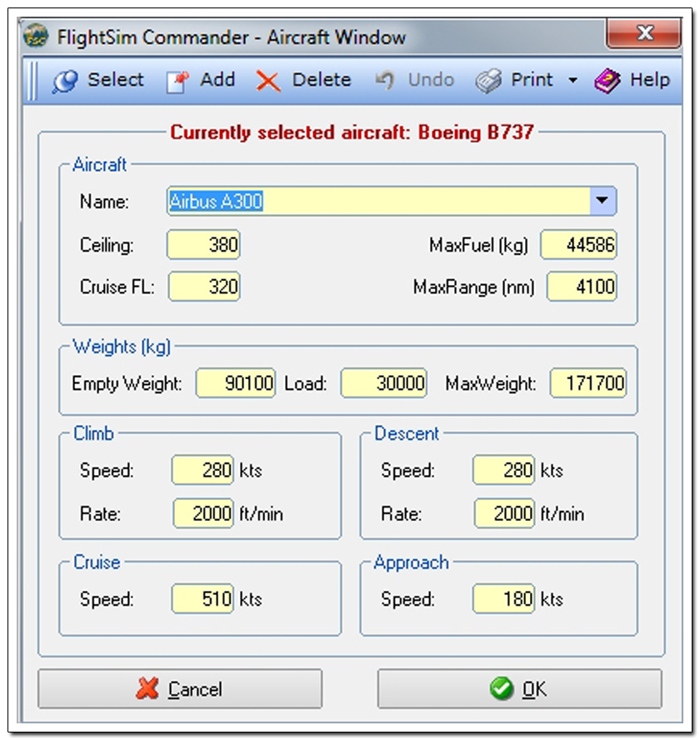
Task: Click the MaxRange (nm) field 4100
Action: 582,286
